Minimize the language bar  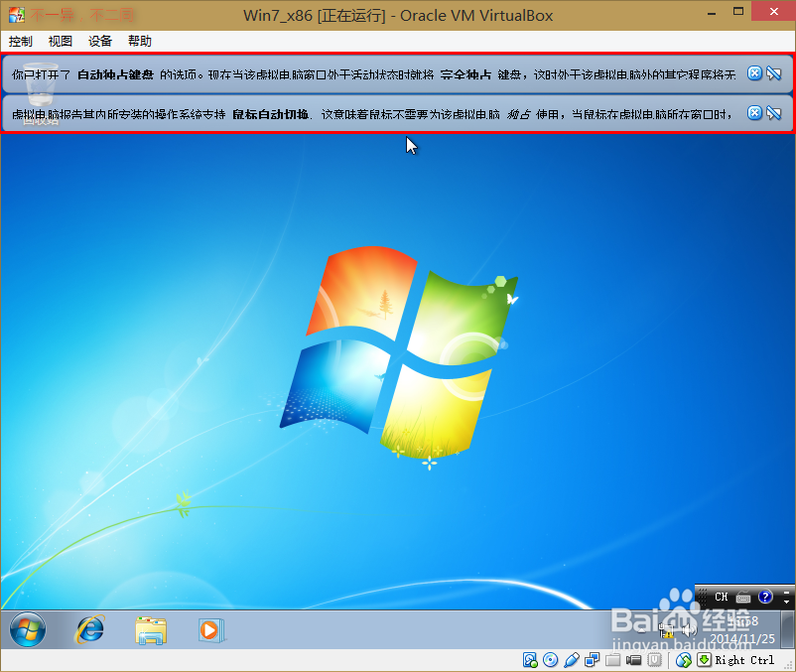tap(786, 592)
